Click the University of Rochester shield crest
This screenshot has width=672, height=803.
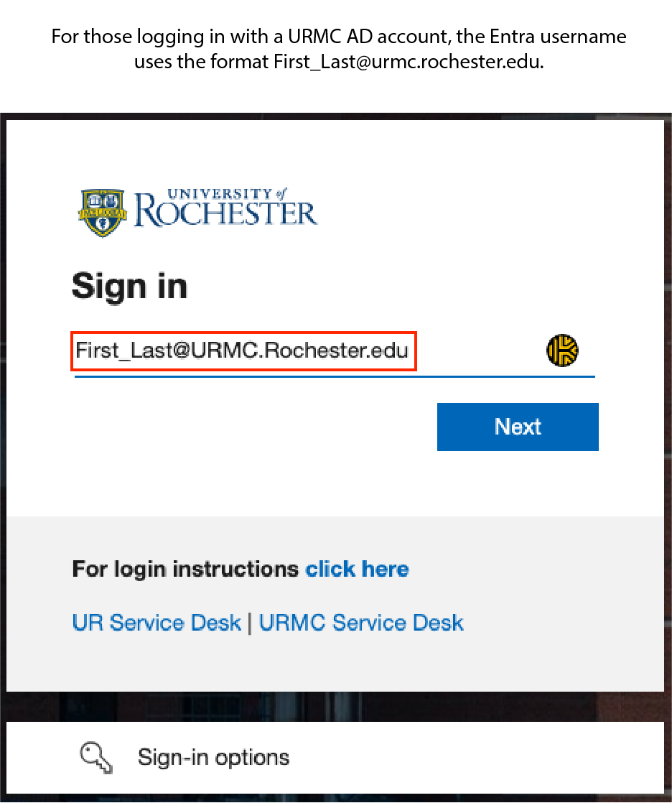click(x=103, y=213)
